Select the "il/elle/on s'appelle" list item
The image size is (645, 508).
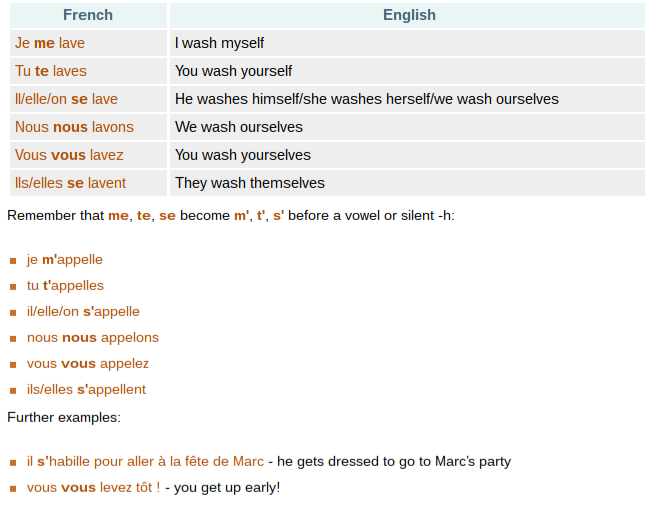point(83,312)
